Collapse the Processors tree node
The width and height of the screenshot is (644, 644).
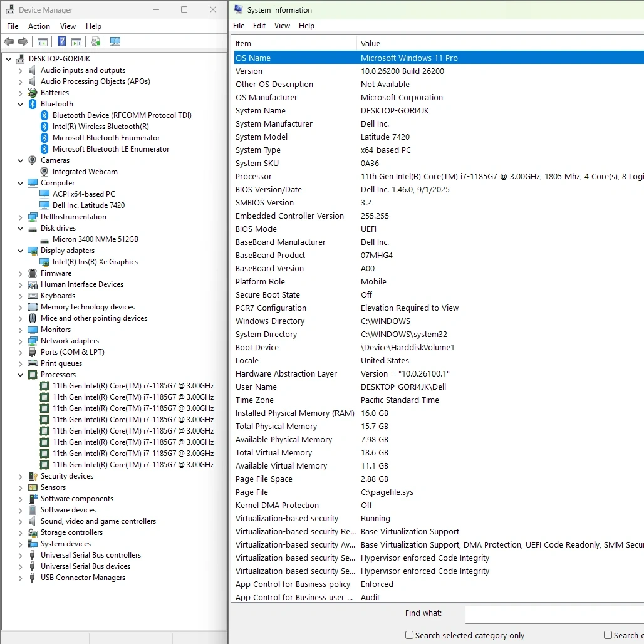coord(20,375)
